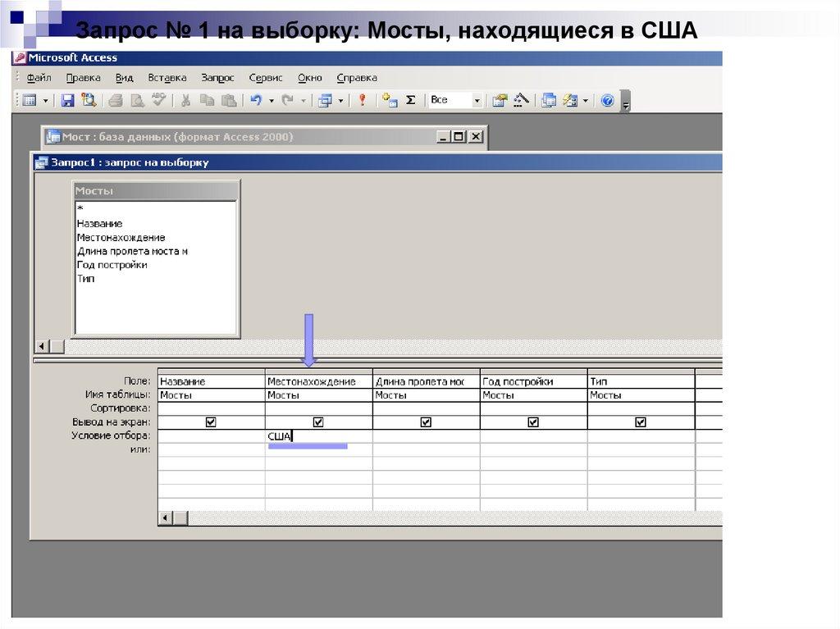Click the Show Table icon

tap(390, 100)
